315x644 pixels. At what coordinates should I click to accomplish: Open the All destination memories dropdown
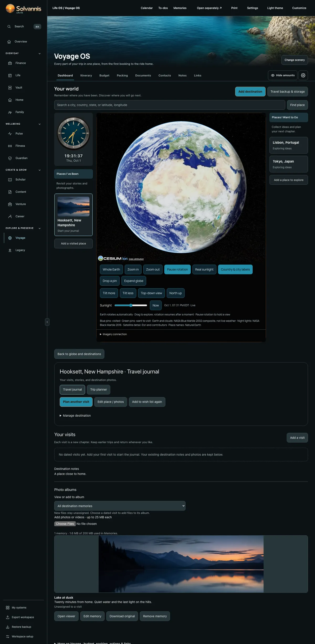click(x=120, y=506)
